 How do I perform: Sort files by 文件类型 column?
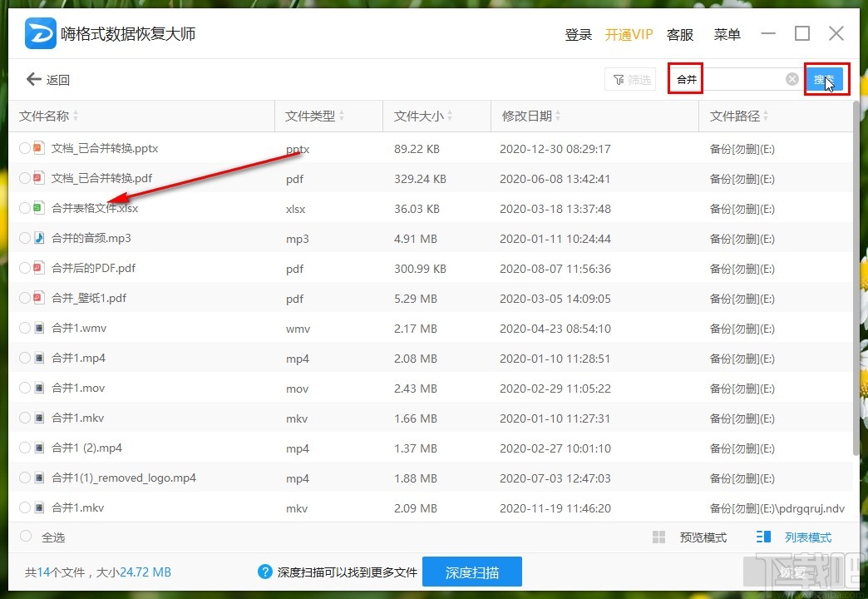[x=311, y=116]
